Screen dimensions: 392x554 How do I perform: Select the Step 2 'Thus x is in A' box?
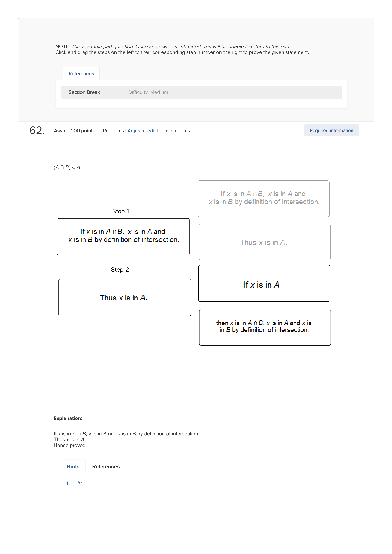125,298
